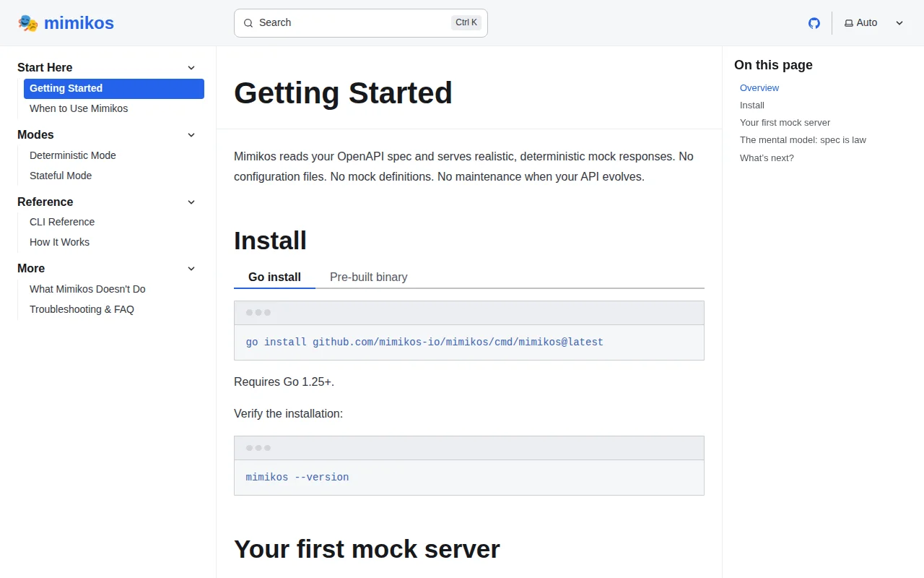Open the Getting Started sidebar page
The image size is (924, 578).
[x=114, y=88]
